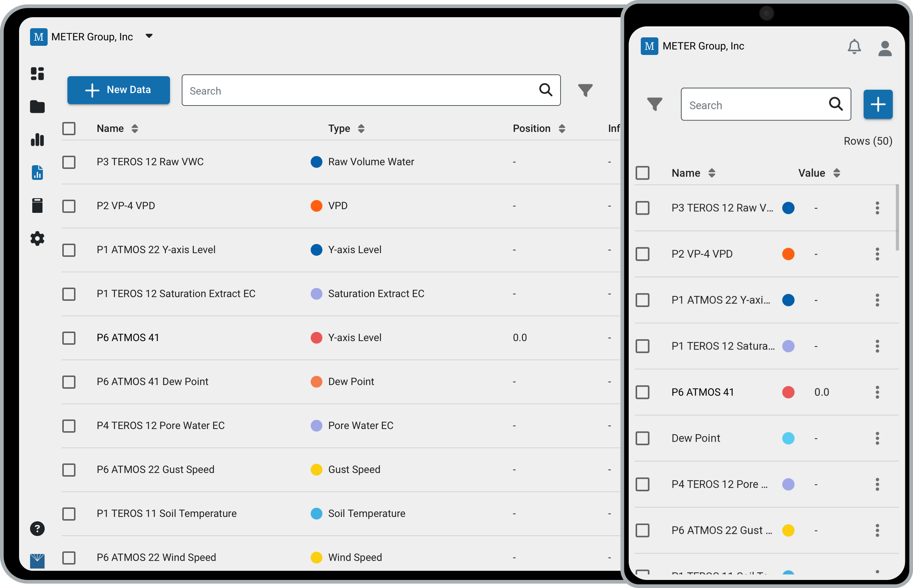Check P6 ATMOS 41 Dew Point on the tablet
Screen dimensions: 913x588
coord(69,382)
